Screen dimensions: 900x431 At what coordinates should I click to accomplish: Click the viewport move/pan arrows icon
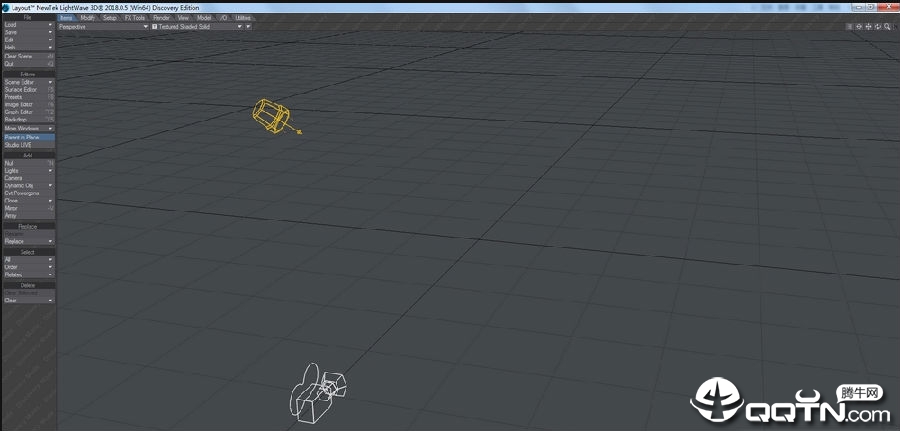[x=868, y=26]
